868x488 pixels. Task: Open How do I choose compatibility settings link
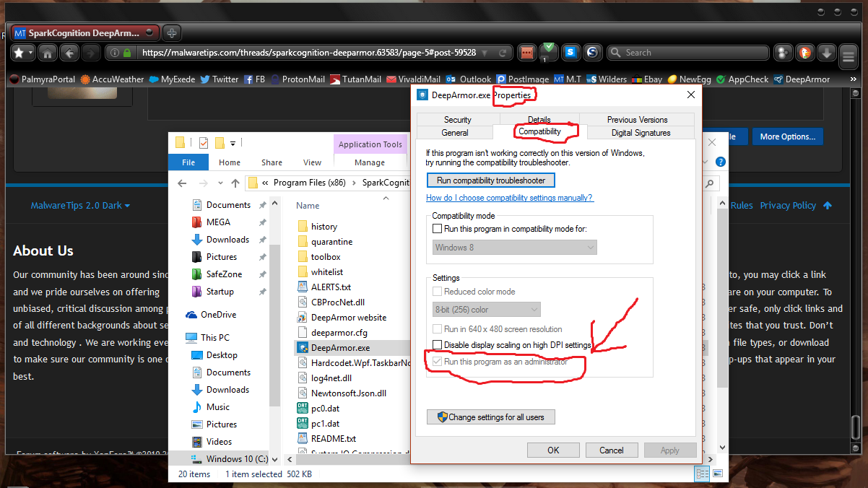point(510,198)
